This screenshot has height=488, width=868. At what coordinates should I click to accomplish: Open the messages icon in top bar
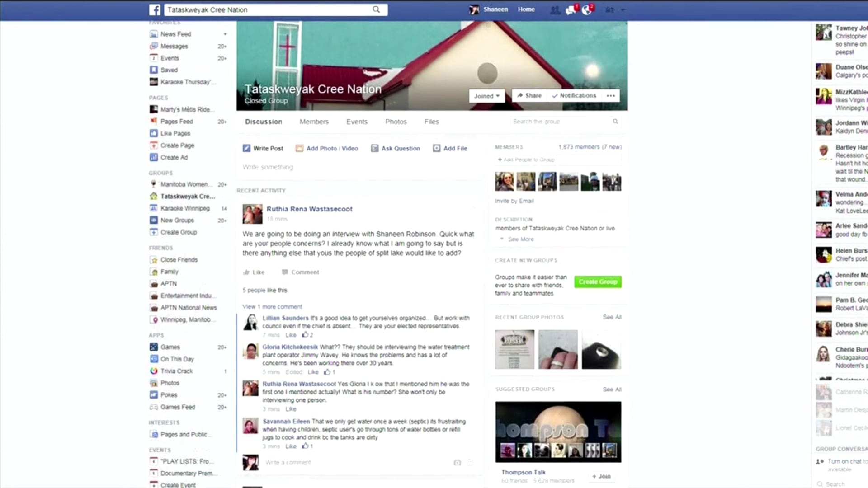[x=571, y=9]
